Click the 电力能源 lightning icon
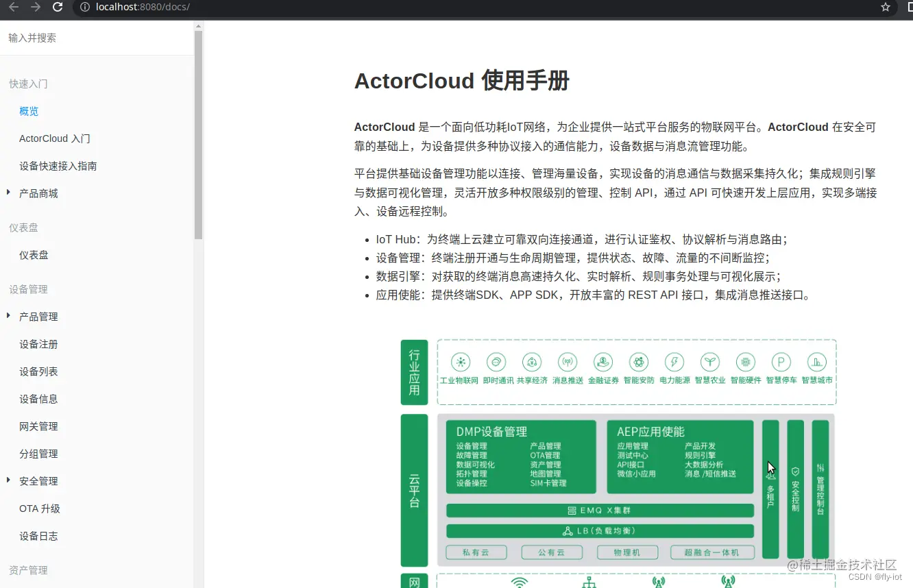Image resolution: width=913 pixels, height=588 pixels. point(674,362)
